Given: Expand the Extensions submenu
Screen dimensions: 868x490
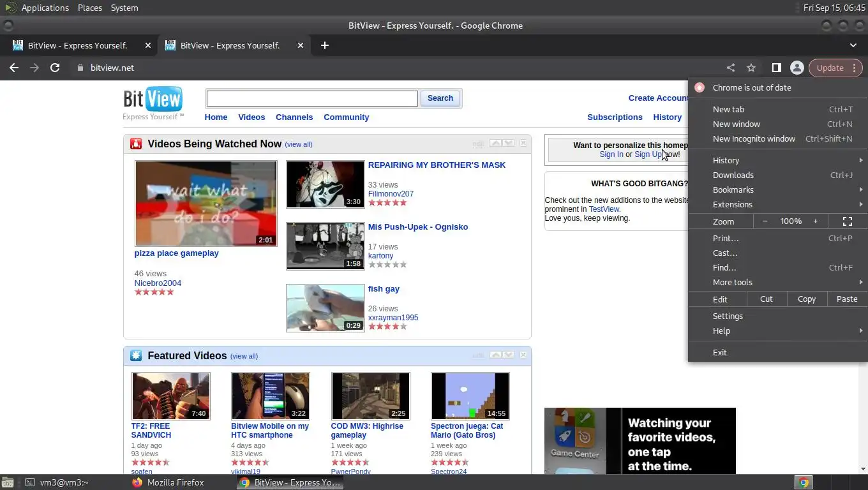Looking at the screenshot, I should [x=778, y=204].
